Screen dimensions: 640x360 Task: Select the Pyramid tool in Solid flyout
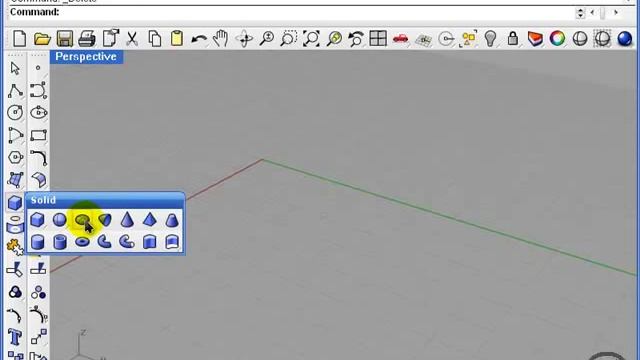coord(150,220)
